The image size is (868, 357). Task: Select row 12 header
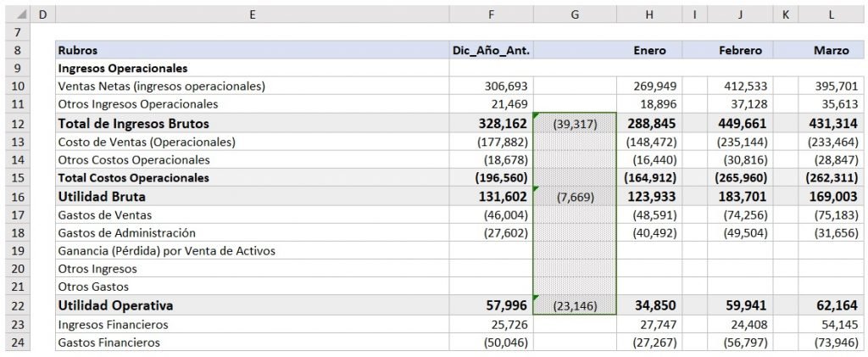17,124
